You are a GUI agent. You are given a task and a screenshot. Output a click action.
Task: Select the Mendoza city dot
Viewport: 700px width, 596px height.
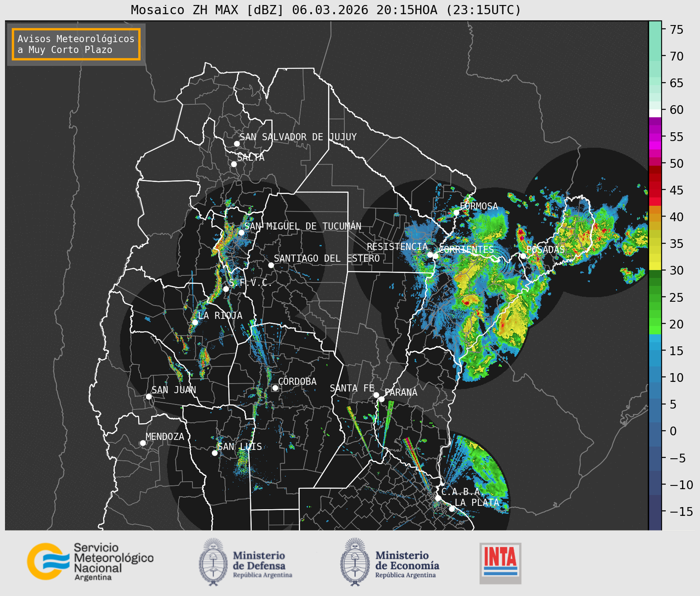point(143,443)
